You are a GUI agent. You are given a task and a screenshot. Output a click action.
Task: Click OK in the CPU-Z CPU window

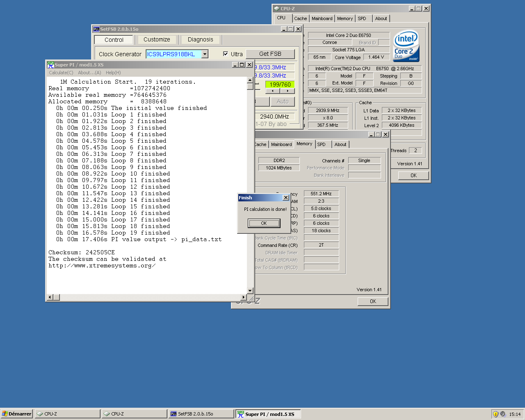[x=413, y=175]
